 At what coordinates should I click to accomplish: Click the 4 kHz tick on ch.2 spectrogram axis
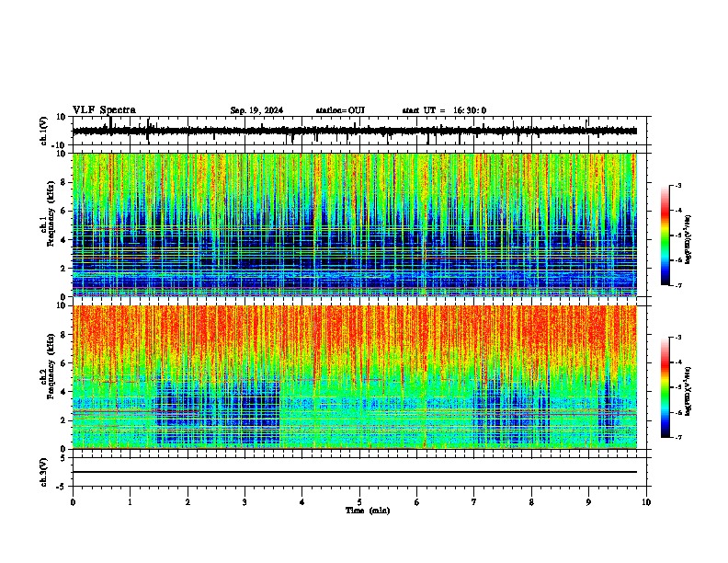click(64, 392)
